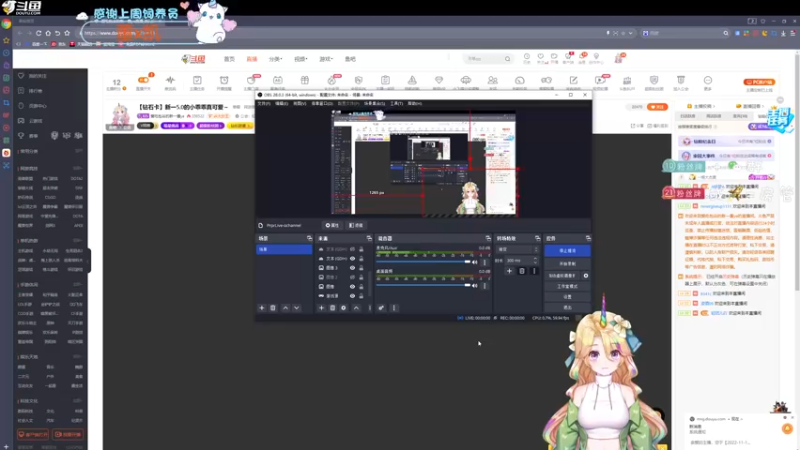
Task: Open 编辑 menu in OBS menu bar
Action: (x=281, y=104)
